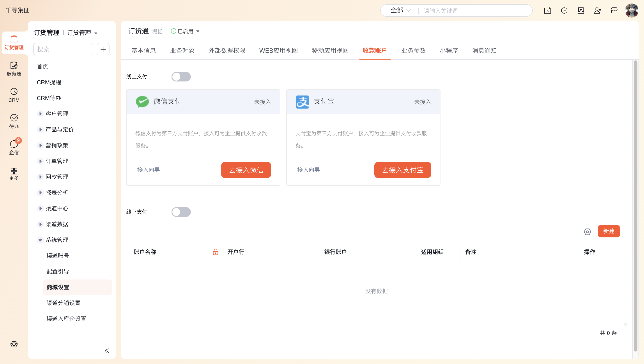Open the 订货管理 sidebar module icon

[x=14, y=42]
